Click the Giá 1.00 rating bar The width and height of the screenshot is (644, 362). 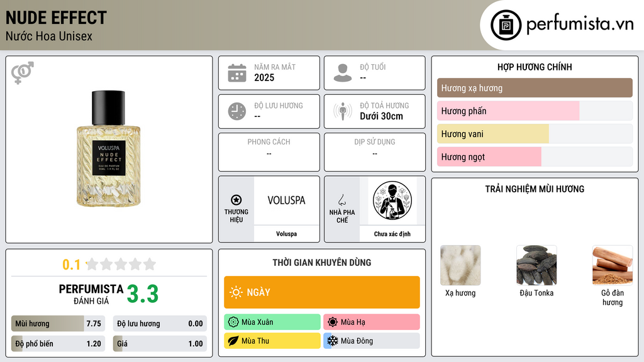(x=160, y=344)
